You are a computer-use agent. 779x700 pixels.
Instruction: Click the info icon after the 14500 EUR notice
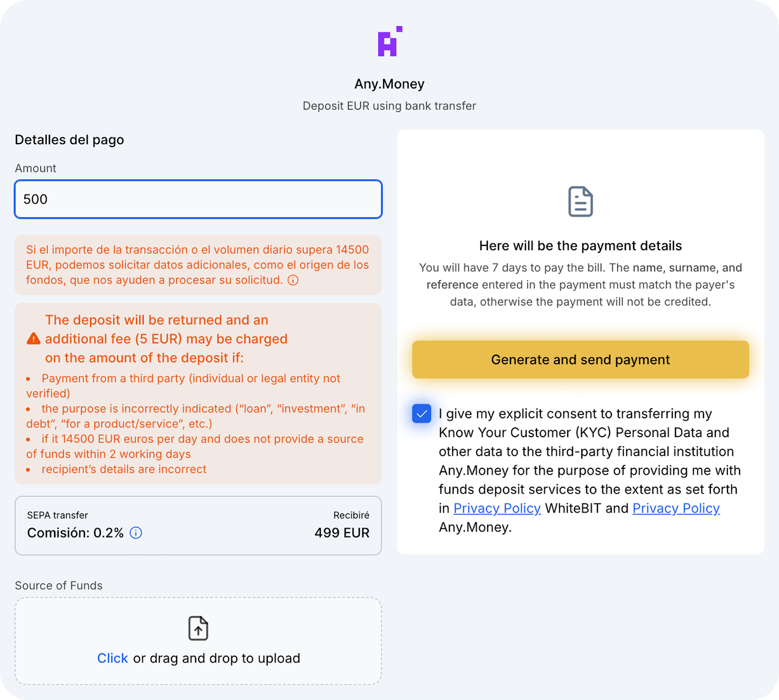[293, 280]
